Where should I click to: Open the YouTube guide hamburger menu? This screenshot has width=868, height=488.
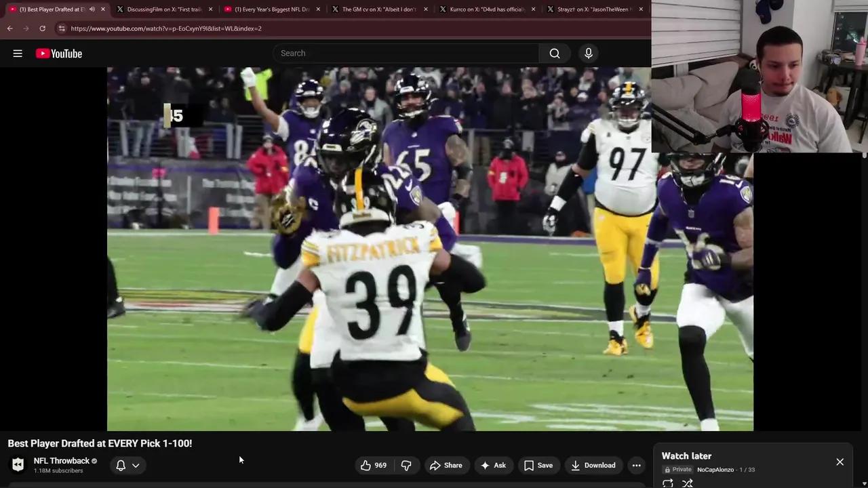pos(18,53)
